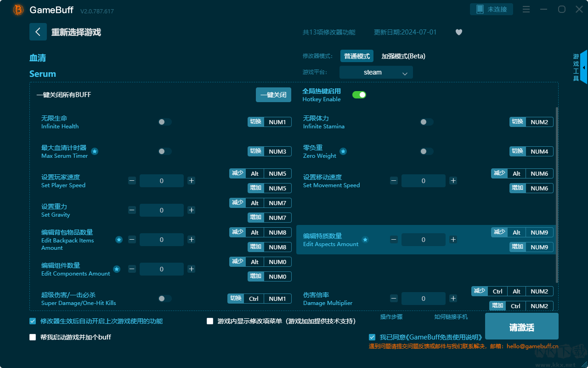
Task: Click the heart favorite icon
Action: 459,32
